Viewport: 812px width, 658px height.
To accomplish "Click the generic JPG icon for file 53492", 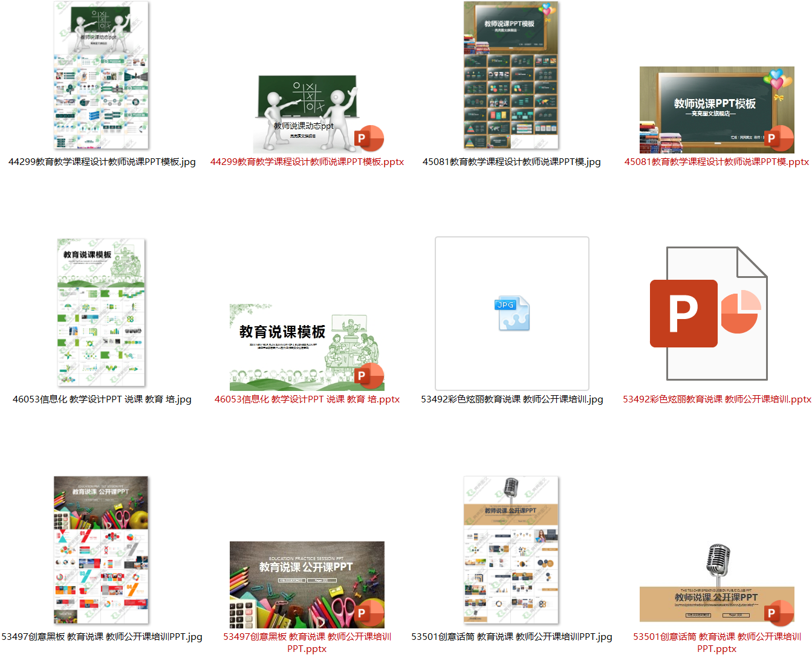I will tap(512, 314).
